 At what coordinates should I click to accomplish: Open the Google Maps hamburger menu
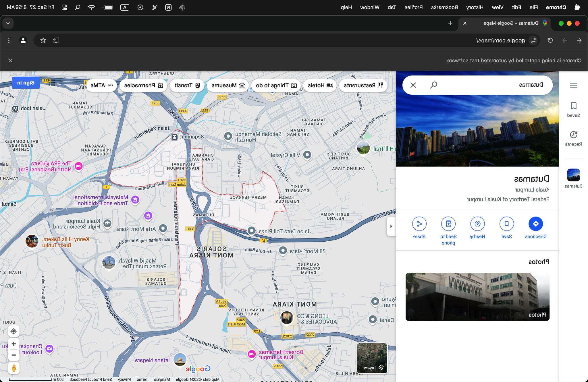tap(573, 85)
